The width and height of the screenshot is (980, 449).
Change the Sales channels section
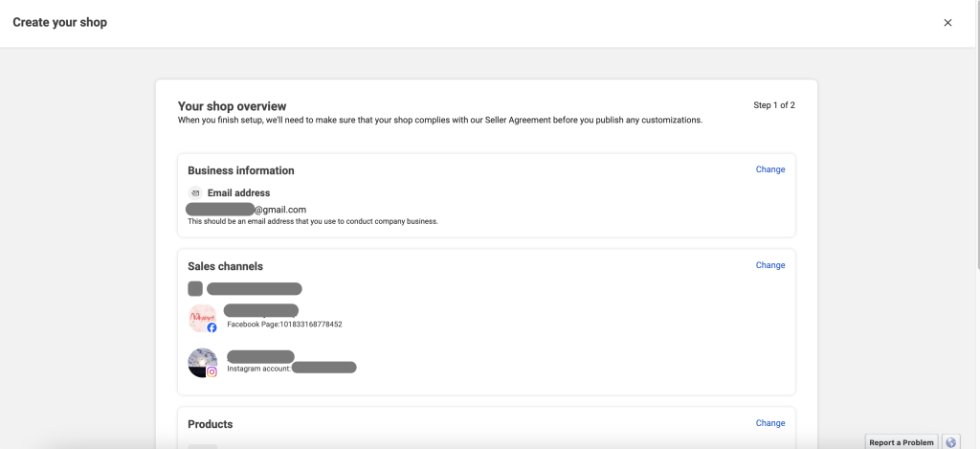(769, 265)
